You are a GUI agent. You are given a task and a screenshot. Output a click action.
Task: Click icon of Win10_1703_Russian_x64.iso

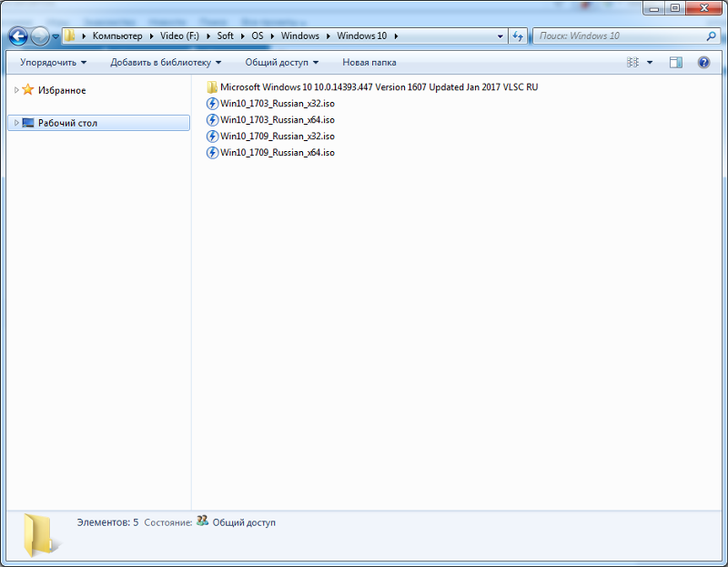(212, 120)
